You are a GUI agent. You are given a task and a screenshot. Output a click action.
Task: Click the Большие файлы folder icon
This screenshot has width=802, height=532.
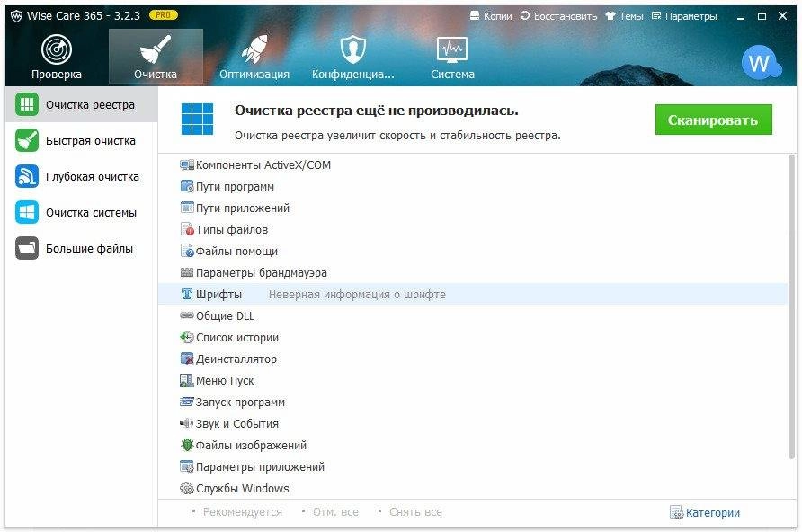[x=27, y=248]
